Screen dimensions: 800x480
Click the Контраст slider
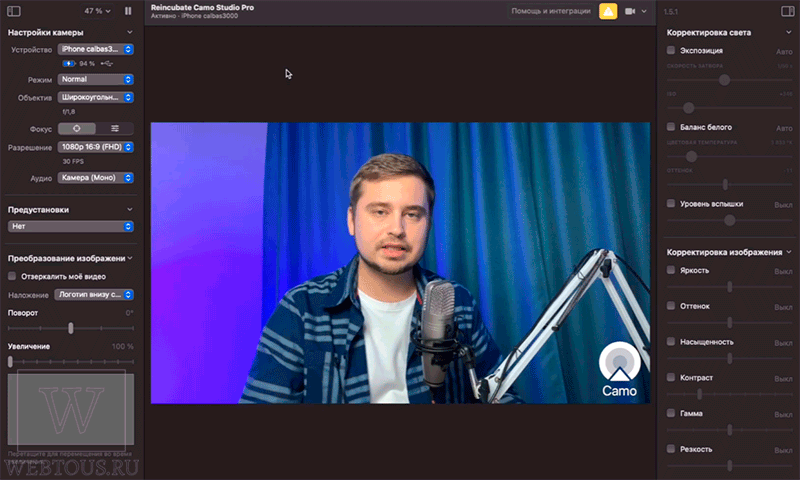pyautogui.click(x=729, y=394)
